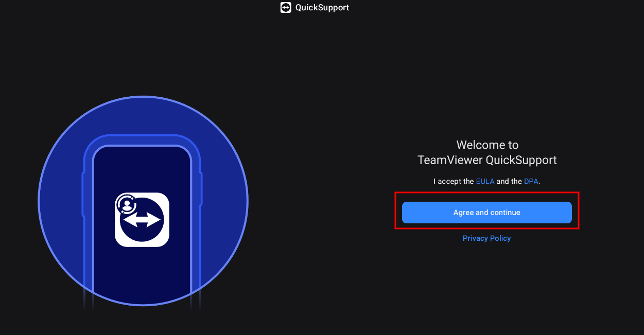Viewport: 644px width, 335px height.
Task: Click the "I accept the" text
Action: tap(454, 181)
